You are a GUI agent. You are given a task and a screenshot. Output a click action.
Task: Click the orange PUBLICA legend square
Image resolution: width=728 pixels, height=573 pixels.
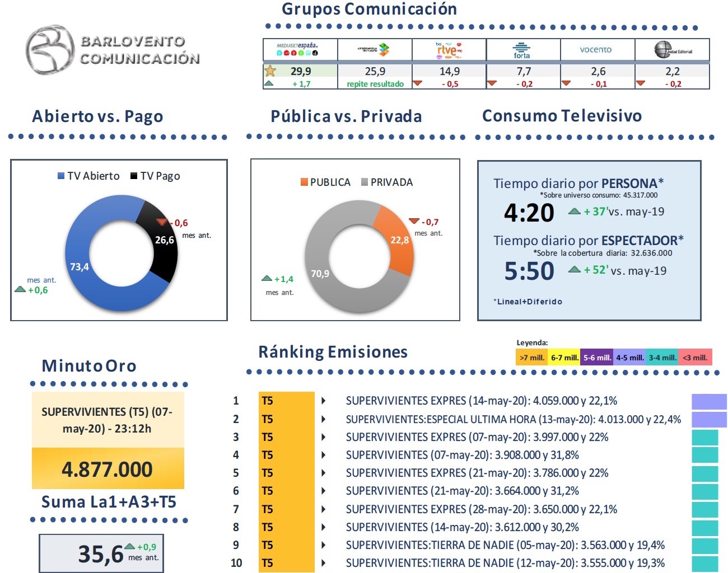[304, 182]
